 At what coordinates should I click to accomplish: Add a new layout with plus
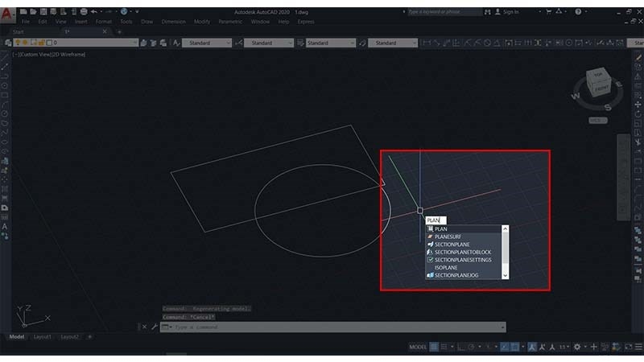pyautogui.click(x=90, y=337)
